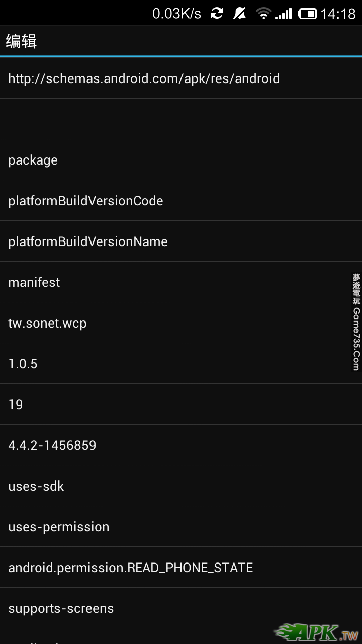
Task: Open the READ_PHONE_STATE permission entry
Action: pyautogui.click(x=130, y=568)
